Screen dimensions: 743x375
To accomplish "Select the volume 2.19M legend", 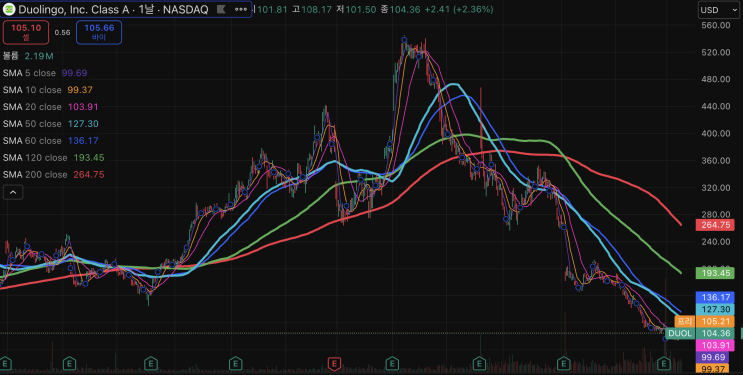I will coord(28,56).
